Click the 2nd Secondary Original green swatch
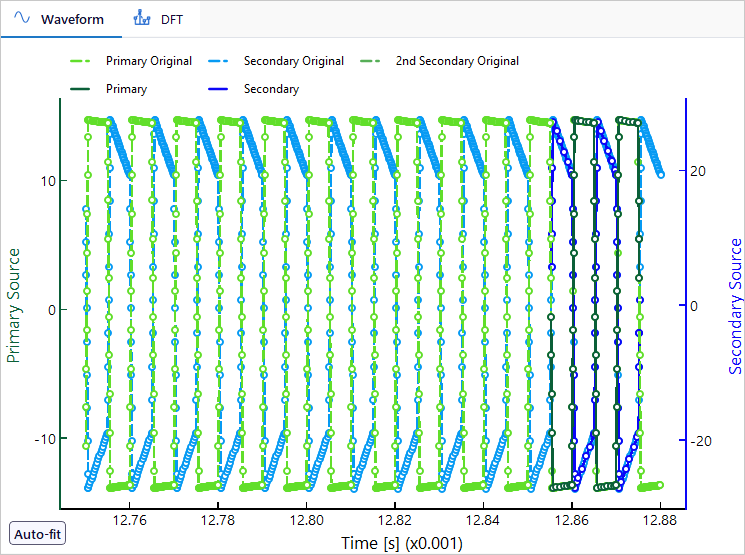The image size is (745, 555). pyautogui.click(x=370, y=61)
